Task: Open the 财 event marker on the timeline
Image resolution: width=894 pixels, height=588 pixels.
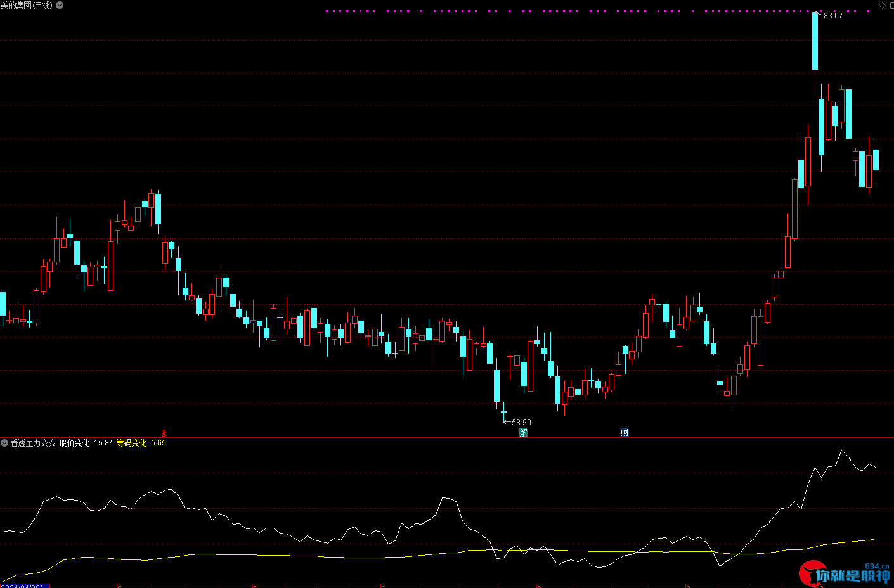Action: click(x=625, y=433)
